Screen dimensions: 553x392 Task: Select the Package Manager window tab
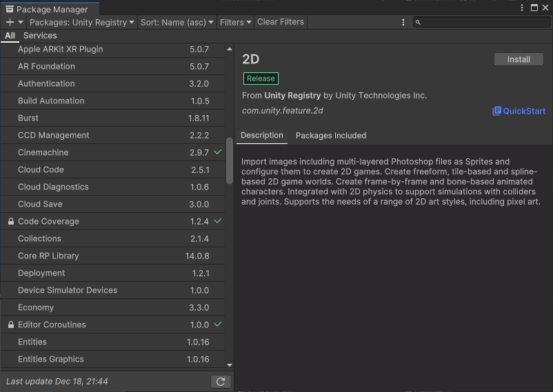click(50, 9)
